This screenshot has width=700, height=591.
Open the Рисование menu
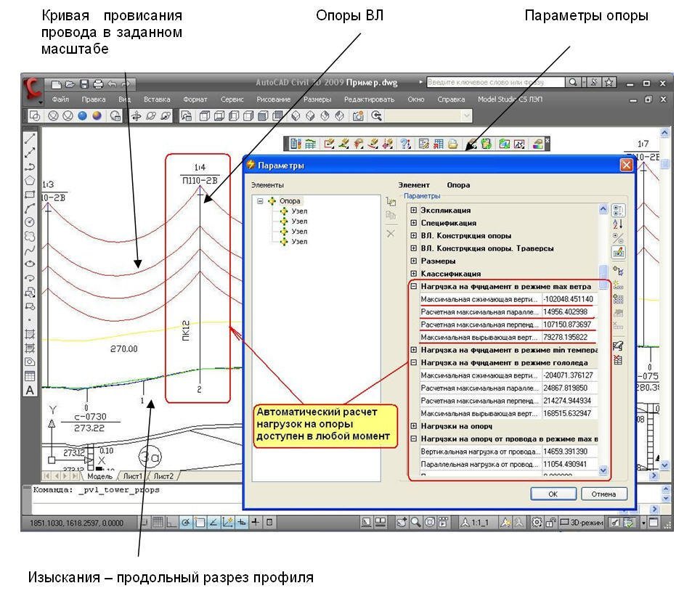pyautogui.click(x=273, y=99)
